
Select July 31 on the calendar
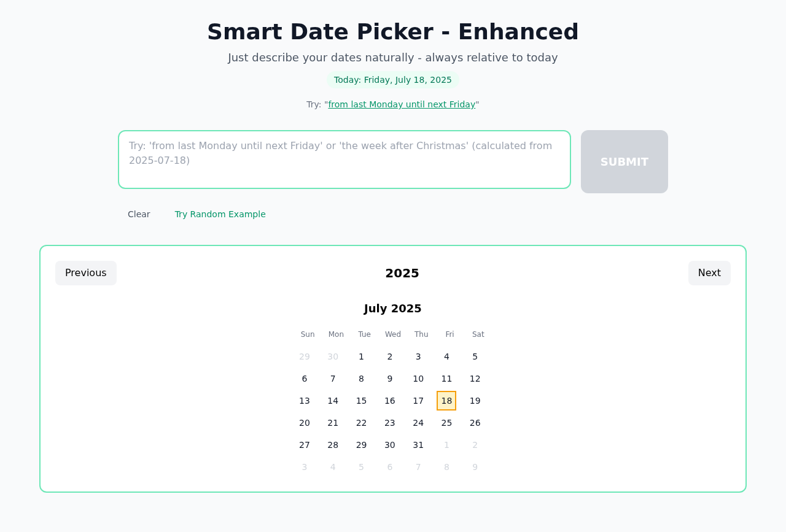(418, 445)
